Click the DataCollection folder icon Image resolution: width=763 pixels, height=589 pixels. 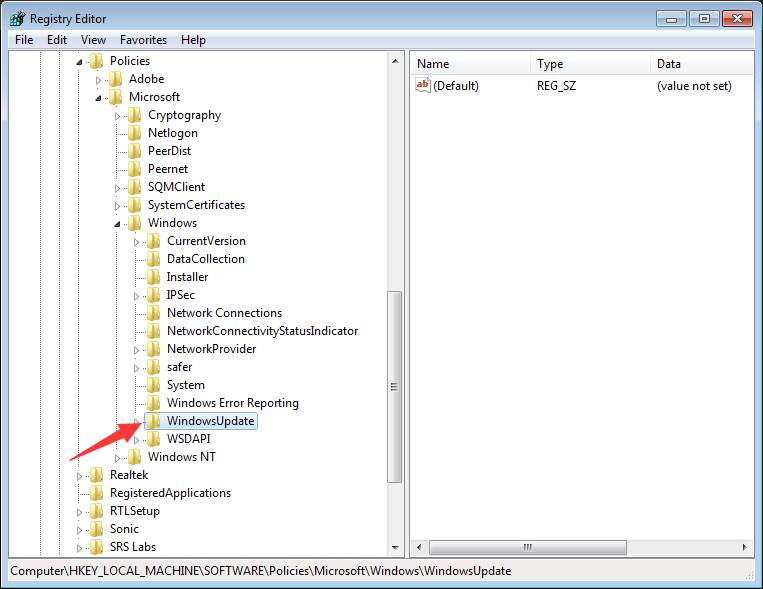[153, 259]
